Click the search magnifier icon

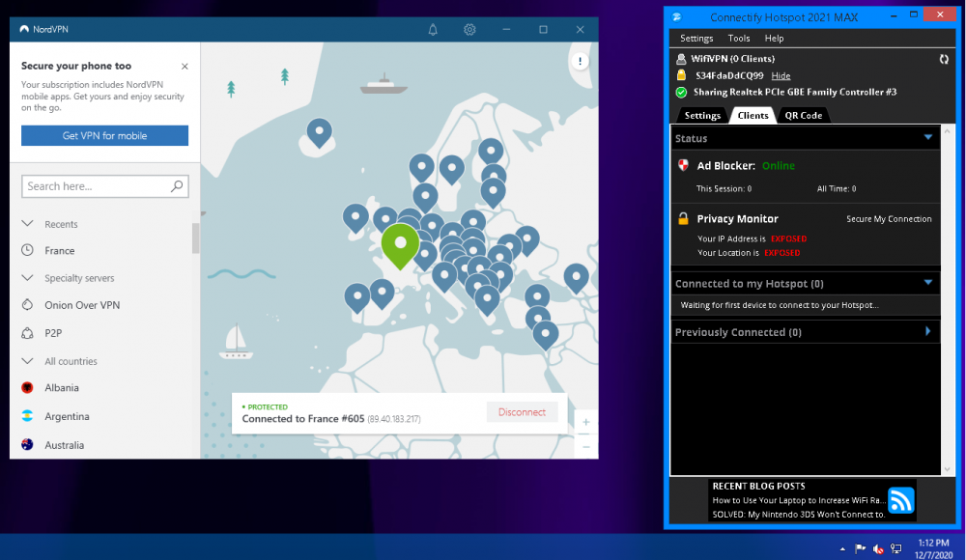pos(177,186)
